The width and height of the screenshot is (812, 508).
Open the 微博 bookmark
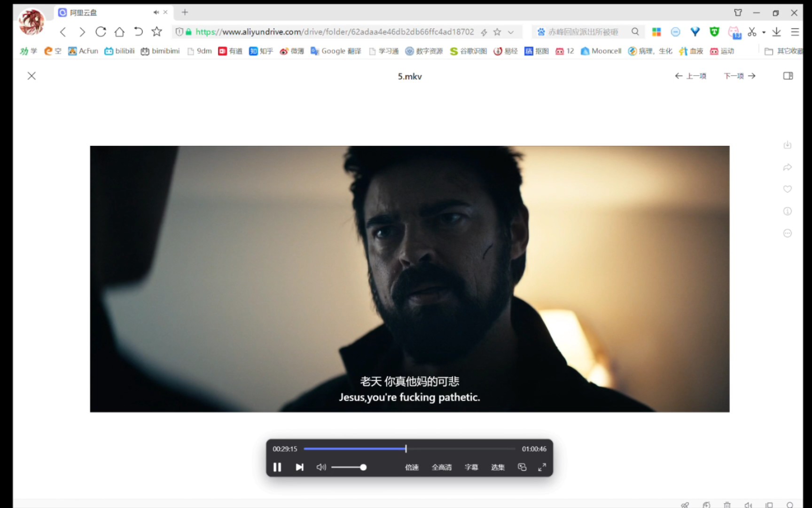click(292, 51)
